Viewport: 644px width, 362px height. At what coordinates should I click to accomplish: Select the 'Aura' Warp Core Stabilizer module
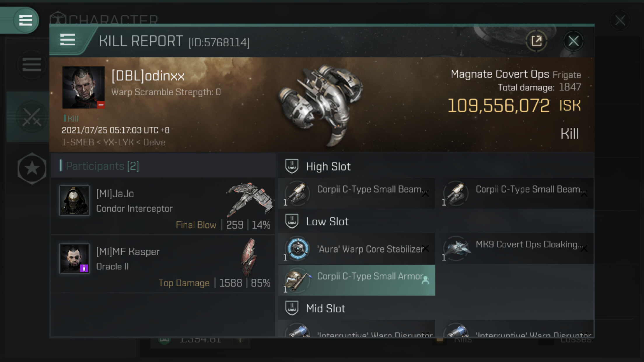tap(356, 249)
